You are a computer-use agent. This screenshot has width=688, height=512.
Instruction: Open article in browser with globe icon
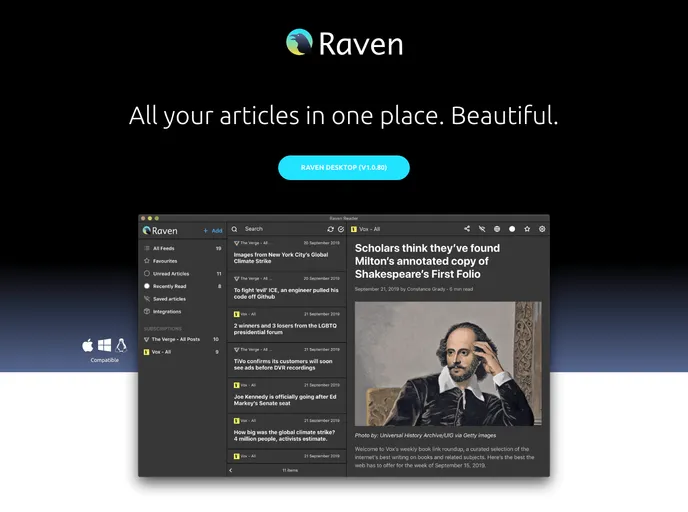click(x=497, y=229)
